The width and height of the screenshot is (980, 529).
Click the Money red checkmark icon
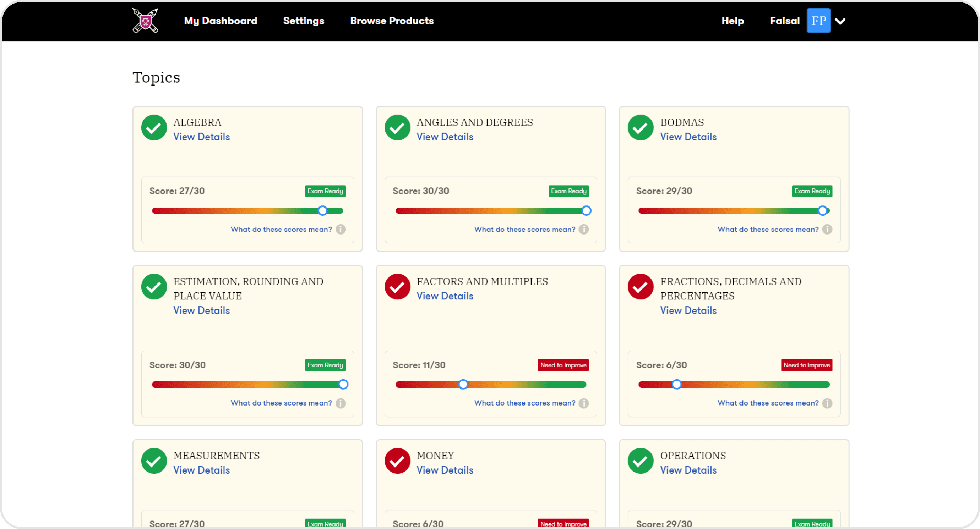click(397, 461)
